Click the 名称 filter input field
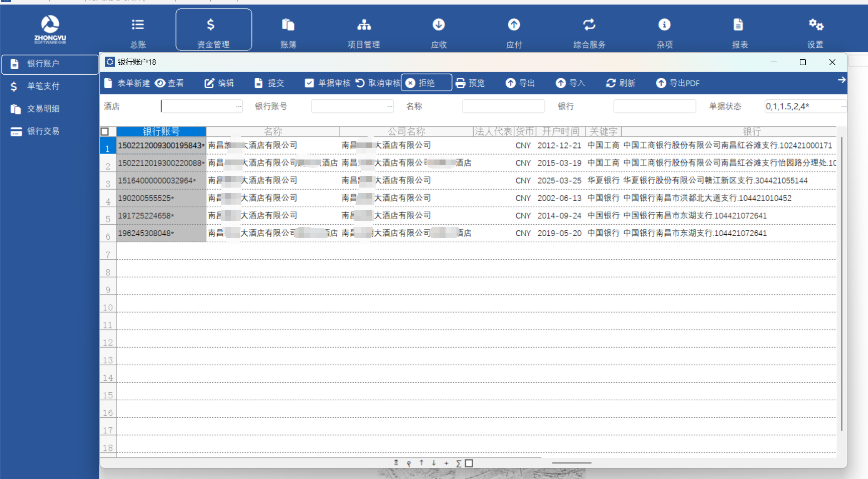 (503, 106)
